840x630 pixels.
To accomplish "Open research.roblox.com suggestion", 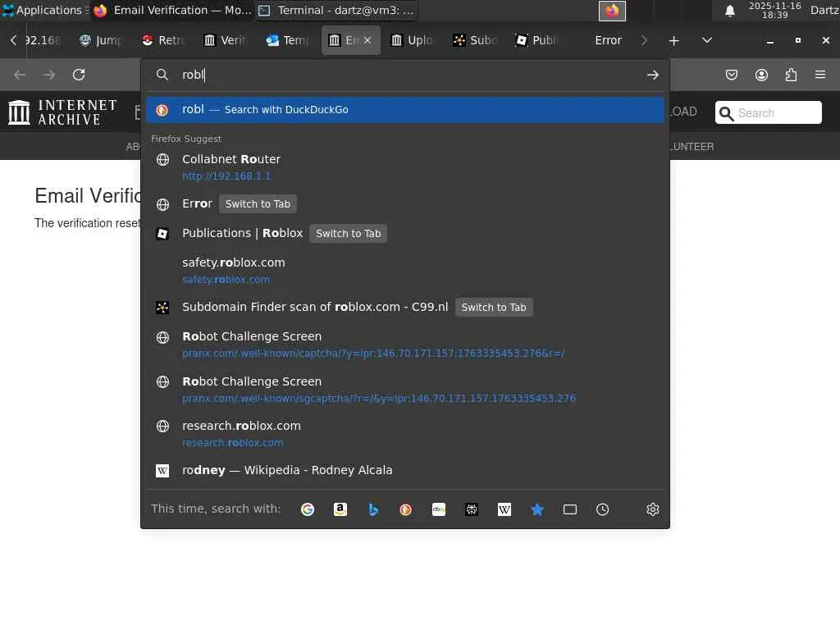I will pyautogui.click(x=405, y=434).
